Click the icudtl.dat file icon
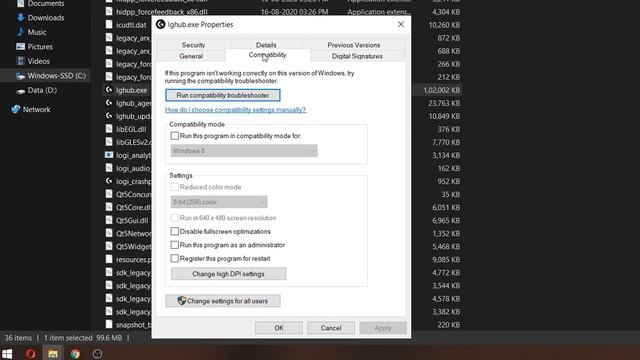This screenshot has height=360, width=640. coord(109,24)
